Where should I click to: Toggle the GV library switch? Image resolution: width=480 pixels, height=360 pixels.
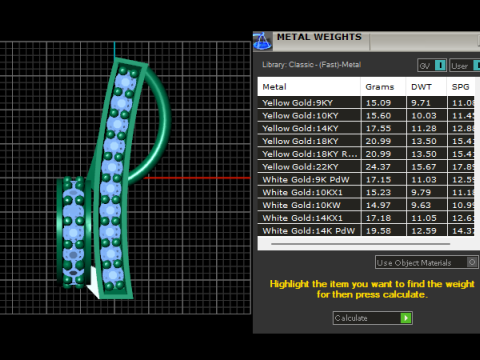[x=432, y=65]
